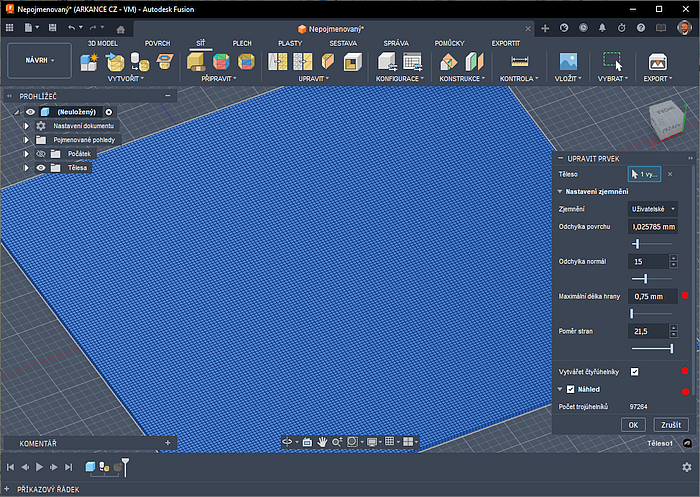The width and height of the screenshot is (700, 497).
Task: Click the Maximální délka hrany input field
Action: tap(652, 296)
